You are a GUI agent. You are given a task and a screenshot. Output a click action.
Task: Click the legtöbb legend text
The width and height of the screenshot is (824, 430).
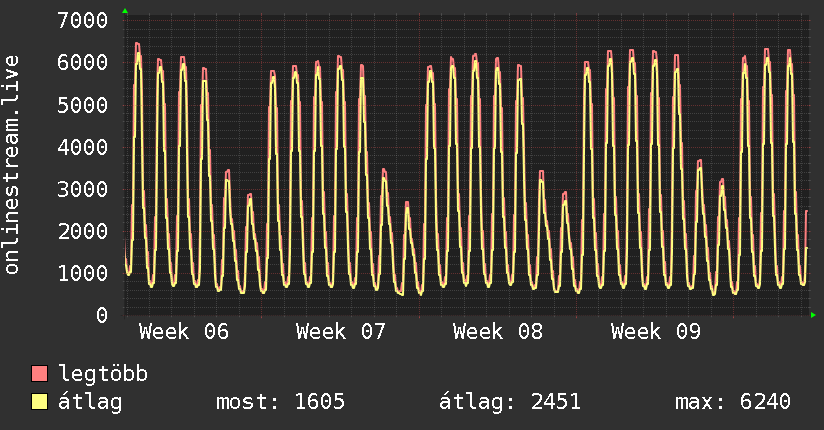(104, 375)
